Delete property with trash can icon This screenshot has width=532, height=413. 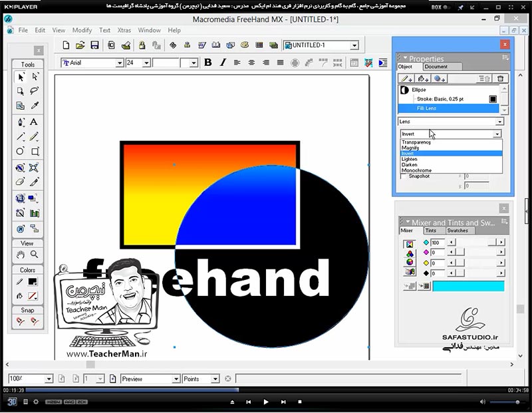pyautogui.click(x=501, y=78)
